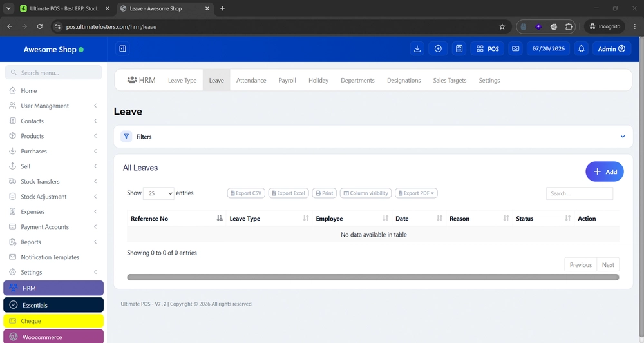Expand the Reports menu
The image size is (644, 343).
coord(53,242)
